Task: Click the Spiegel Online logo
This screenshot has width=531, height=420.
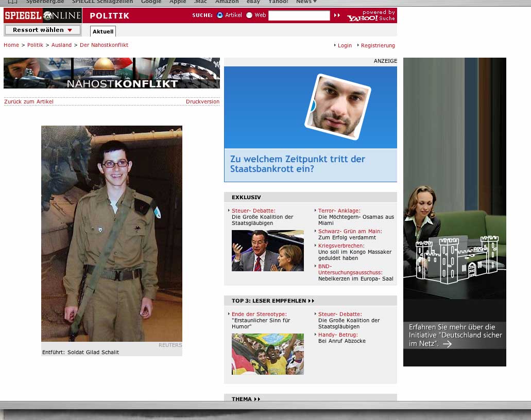Action: 43,15
